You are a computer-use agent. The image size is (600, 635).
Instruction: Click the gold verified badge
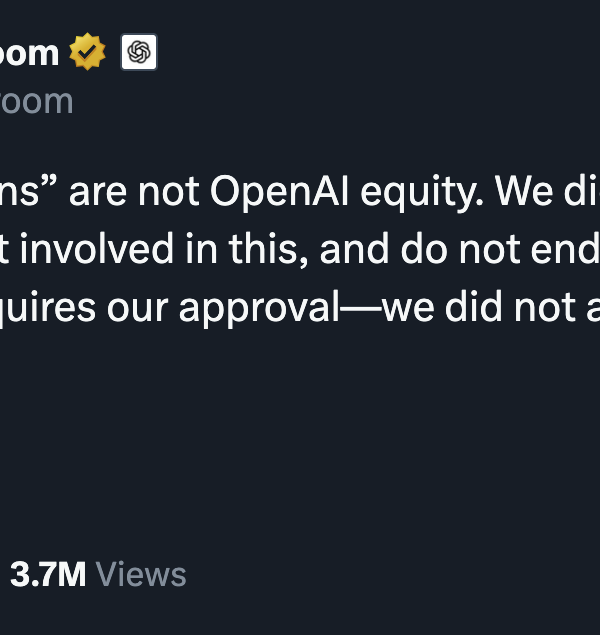point(88,52)
